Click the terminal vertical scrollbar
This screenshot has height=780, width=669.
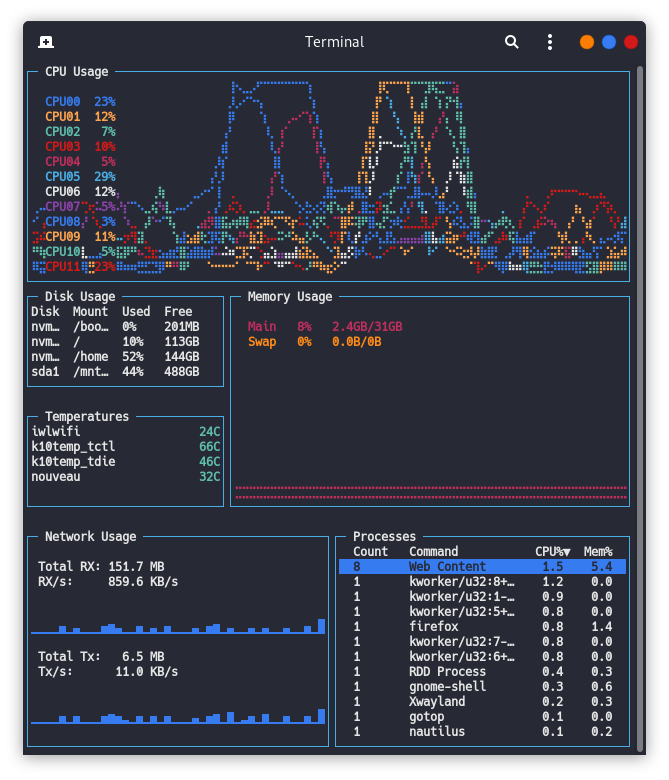click(641, 408)
